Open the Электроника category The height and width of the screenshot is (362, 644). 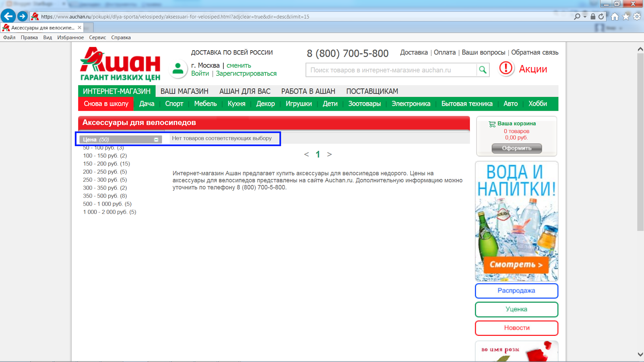point(411,104)
